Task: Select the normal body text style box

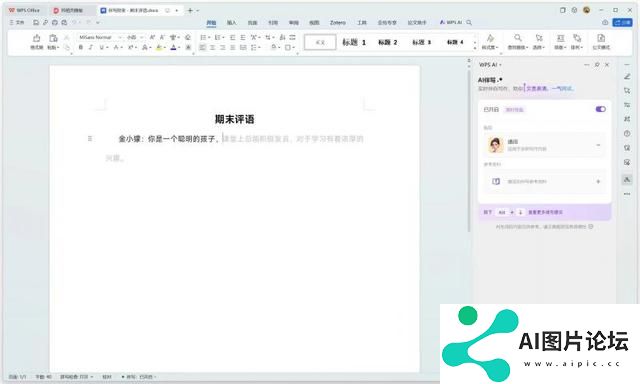Action: 320,42
